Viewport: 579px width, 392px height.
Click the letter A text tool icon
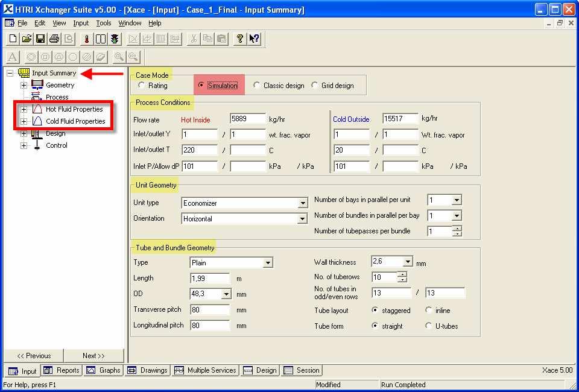pos(13,57)
